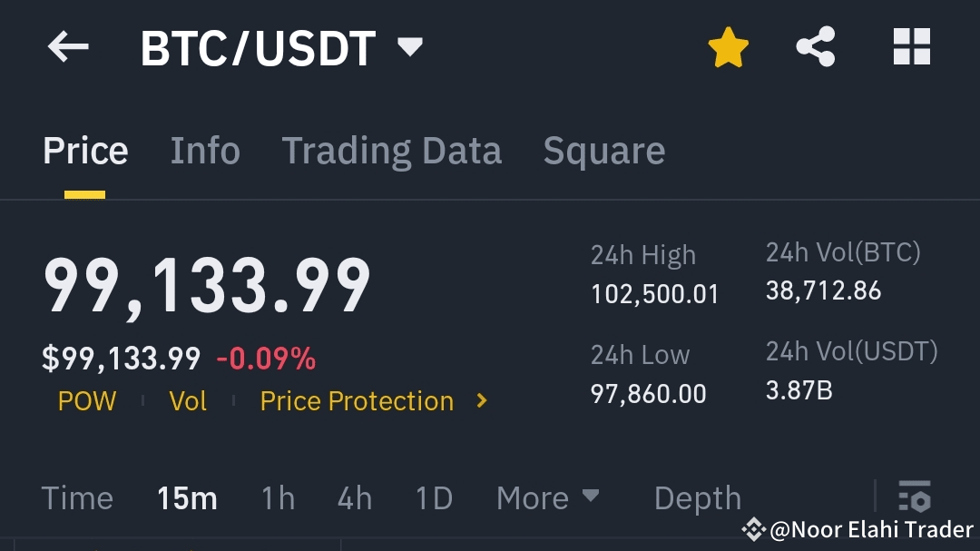
Task: Select the 1D timeframe
Action: 434,498
